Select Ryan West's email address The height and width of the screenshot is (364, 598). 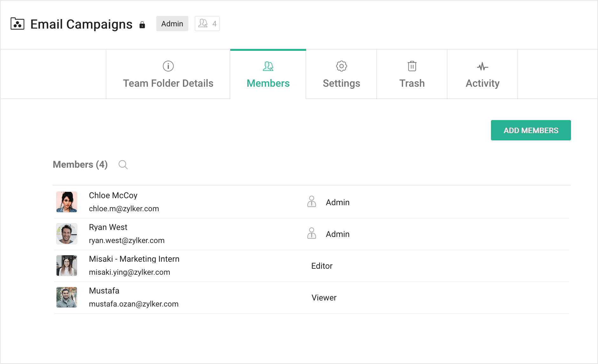coord(127,240)
